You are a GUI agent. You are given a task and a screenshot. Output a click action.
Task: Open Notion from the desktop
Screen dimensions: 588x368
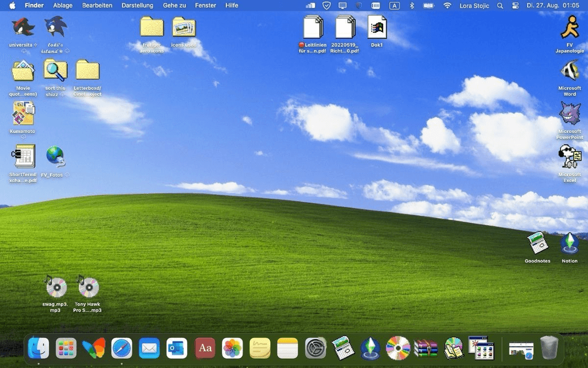(570, 243)
